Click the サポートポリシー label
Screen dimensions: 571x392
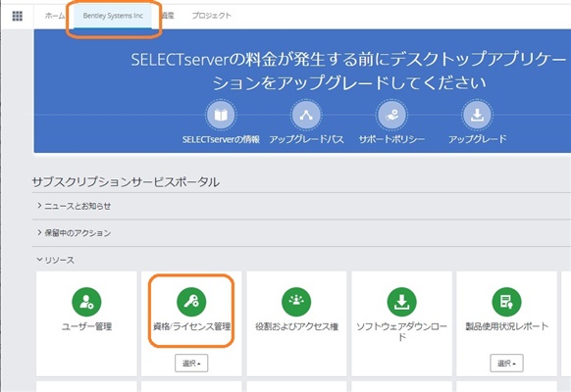click(391, 139)
